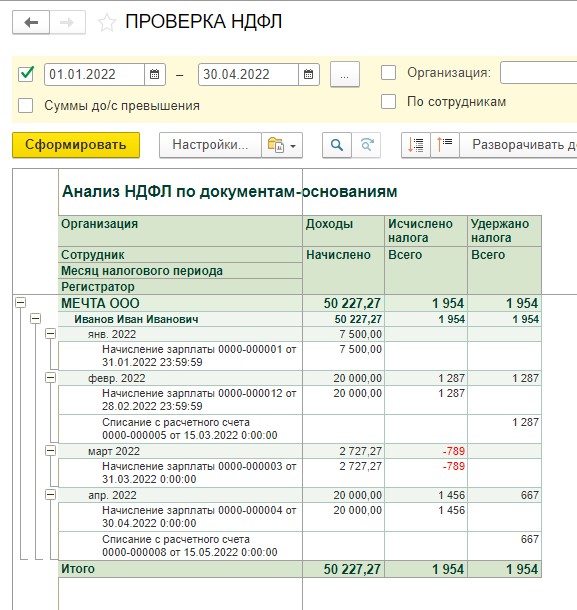Click the Организация input field
The width and height of the screenshot is (577, 610).
click(x=538, y=73)
